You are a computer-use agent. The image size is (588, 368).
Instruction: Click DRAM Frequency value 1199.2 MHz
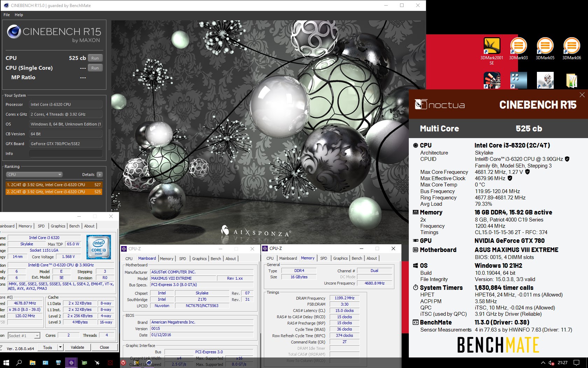tap(344, 298)
